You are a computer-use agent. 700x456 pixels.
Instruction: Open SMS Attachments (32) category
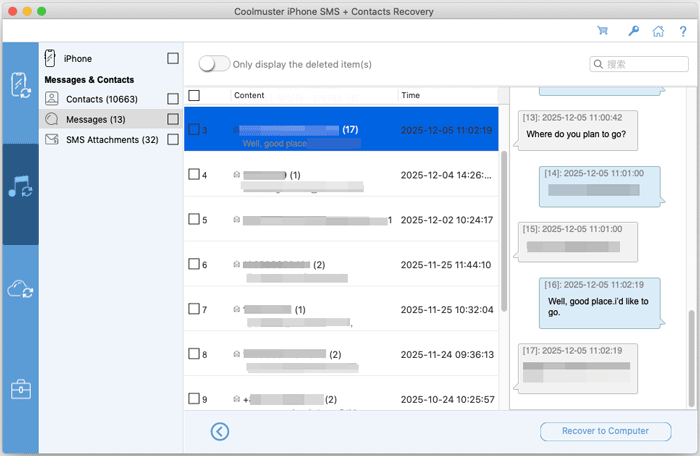click(111, 139)
